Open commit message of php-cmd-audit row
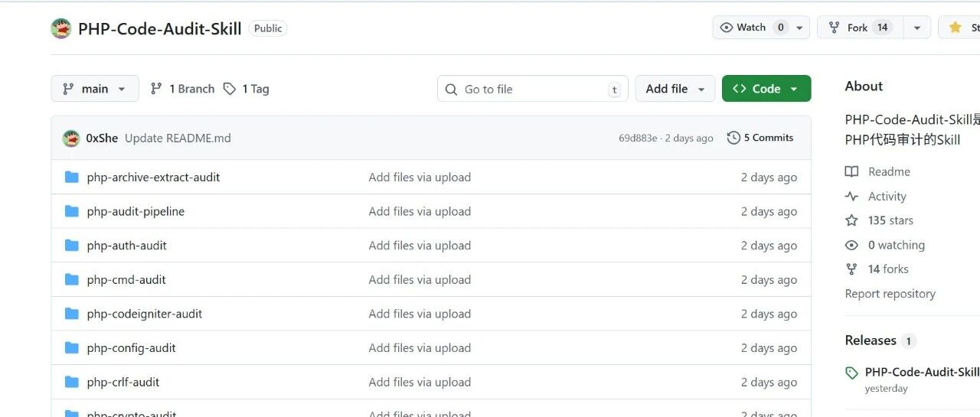The width and height of the screenshot is (980, 417). (420, 279)
